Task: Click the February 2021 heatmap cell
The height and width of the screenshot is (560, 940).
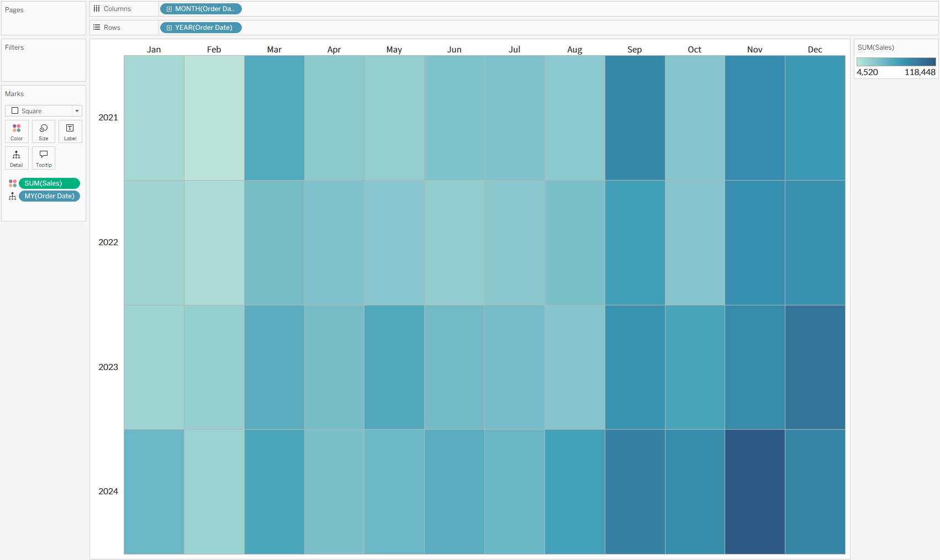Action: pyautogui.click(x=214, y=118)
